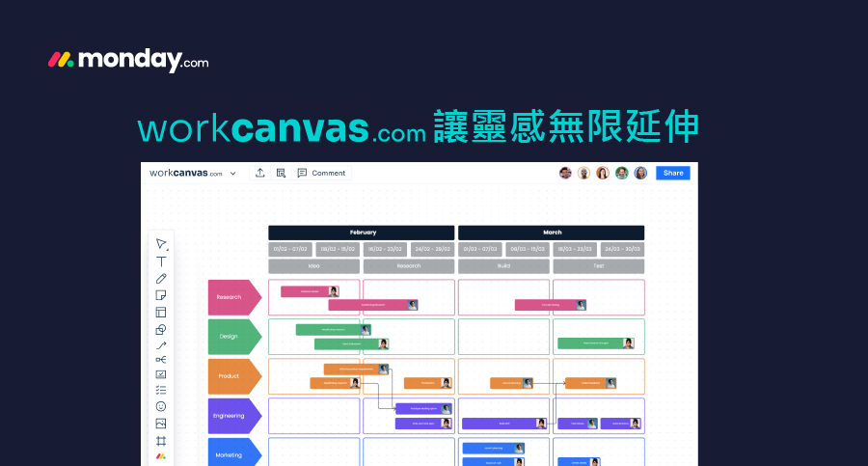
Task: Select the gray Research phase block
Action: click(x=409, y=266)
